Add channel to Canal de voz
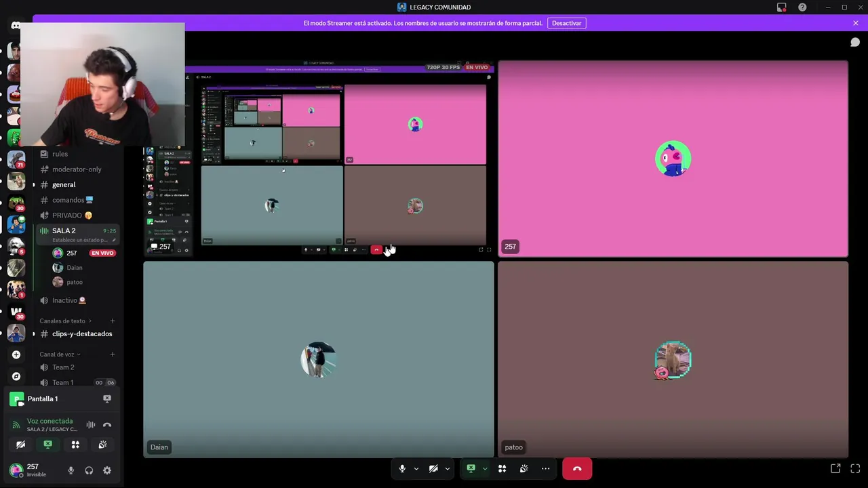The width and height of the screenshot is (868, 488). 113,354
